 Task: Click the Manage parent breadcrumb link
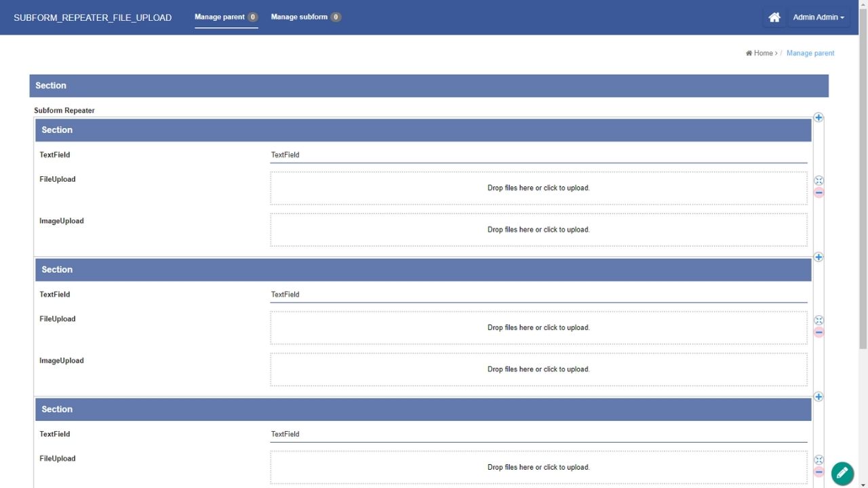(810, 53)
